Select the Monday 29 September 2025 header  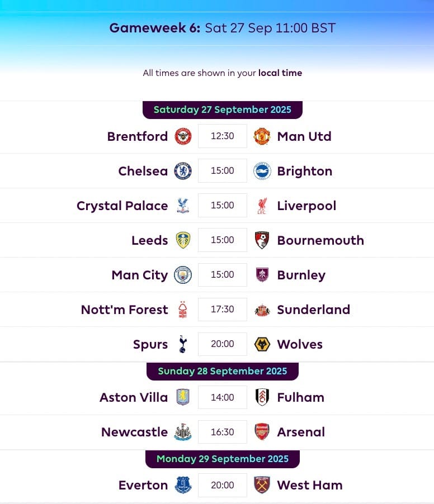point(222,459)
